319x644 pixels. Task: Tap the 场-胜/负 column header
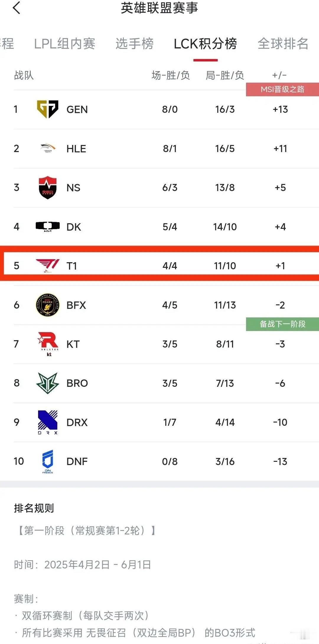(171, 75)
